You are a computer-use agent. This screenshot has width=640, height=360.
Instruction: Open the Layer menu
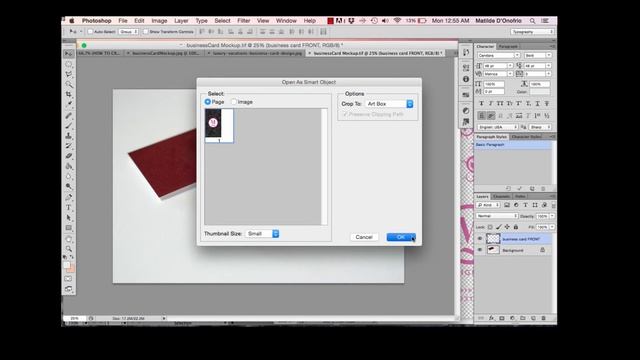pos(181,20)
